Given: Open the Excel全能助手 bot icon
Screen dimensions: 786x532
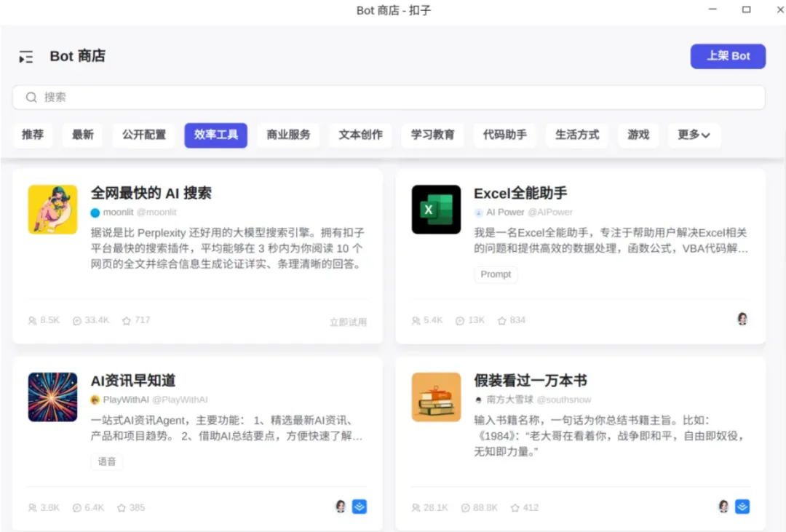Looking at the screenshot, I should [x=436, y=210].
